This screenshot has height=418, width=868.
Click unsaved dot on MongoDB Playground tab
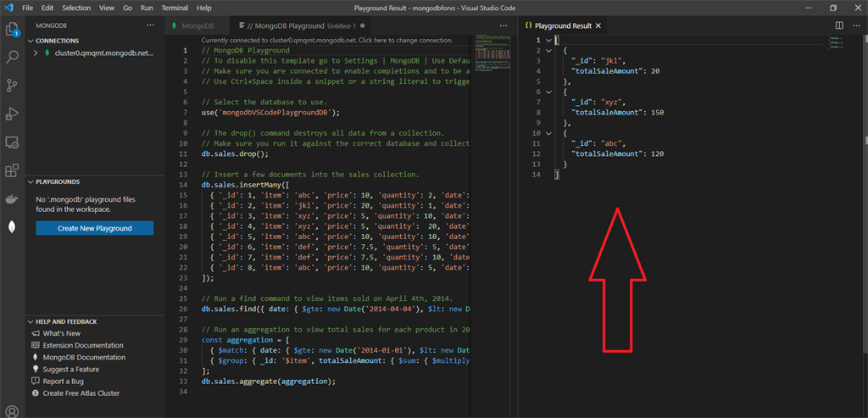point(362,26)
